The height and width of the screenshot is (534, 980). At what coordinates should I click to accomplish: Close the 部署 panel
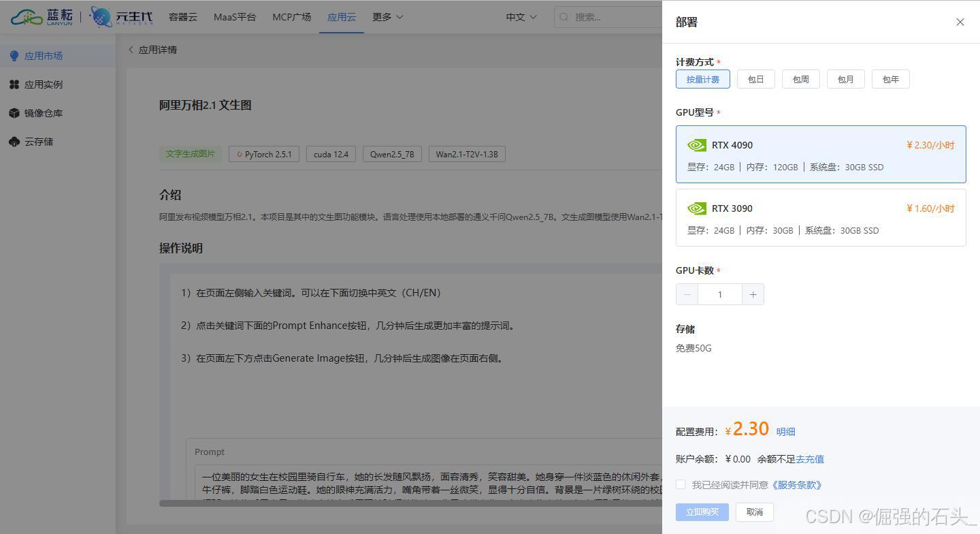click(960, 22)
